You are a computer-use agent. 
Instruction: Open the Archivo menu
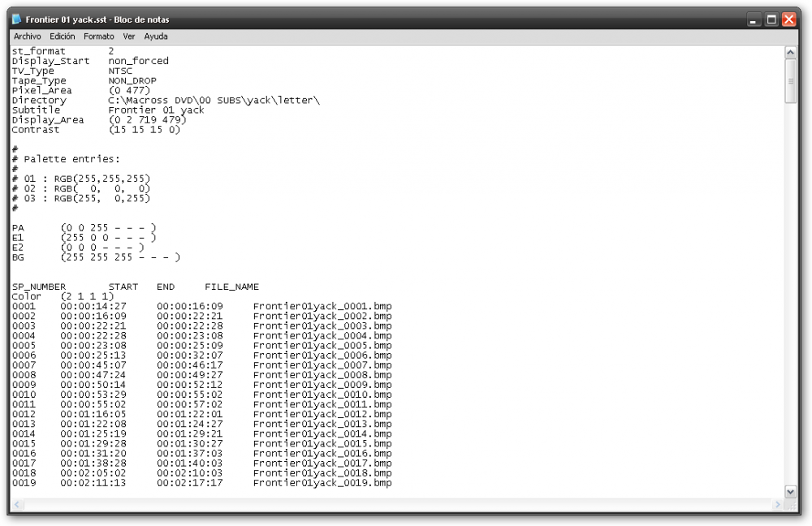pyautogui.click(x=27, y=37)
